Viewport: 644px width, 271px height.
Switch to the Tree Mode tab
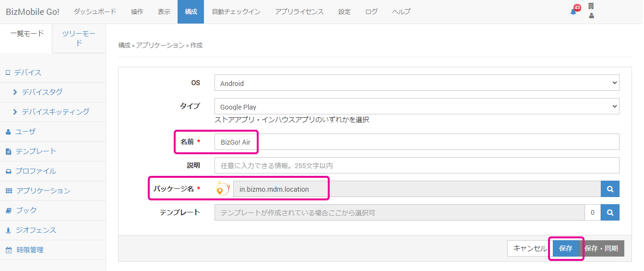79,38
